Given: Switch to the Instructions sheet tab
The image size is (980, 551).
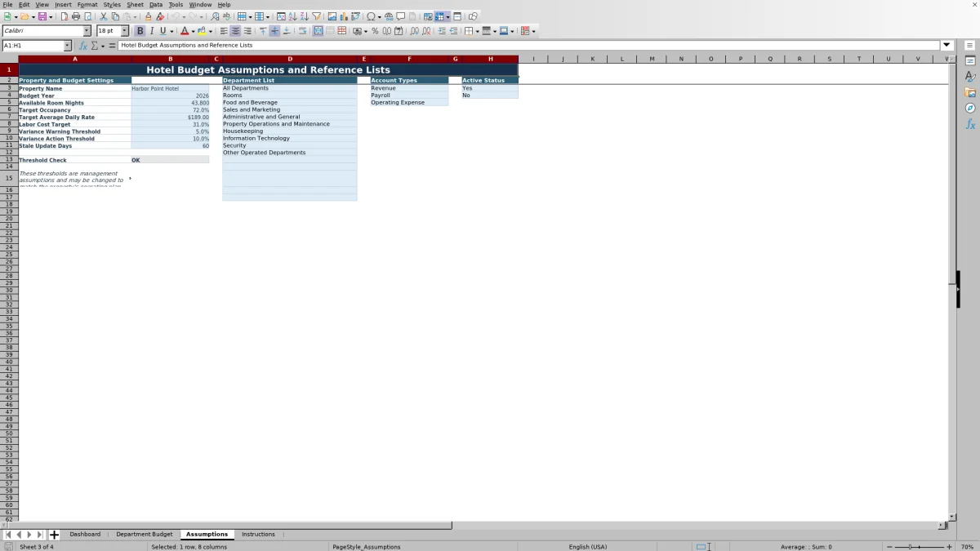Looking at the screenshot, I should coord(258,535).
